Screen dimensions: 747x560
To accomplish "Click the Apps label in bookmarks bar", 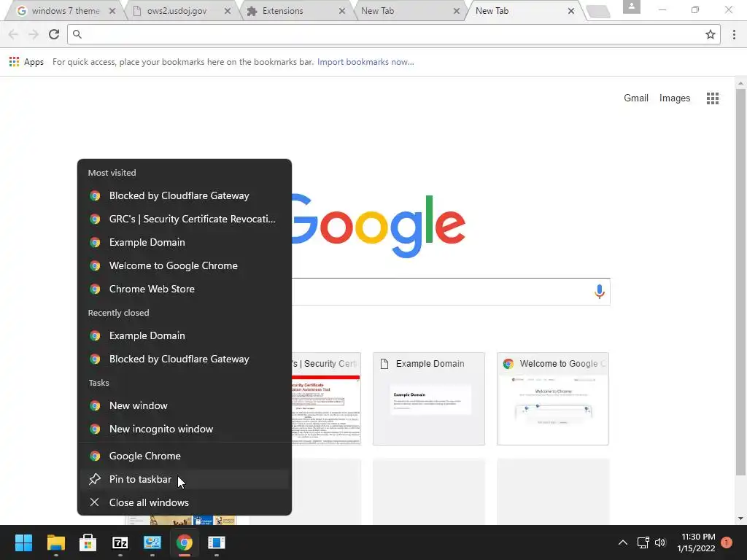I will (x=34, y=62).
